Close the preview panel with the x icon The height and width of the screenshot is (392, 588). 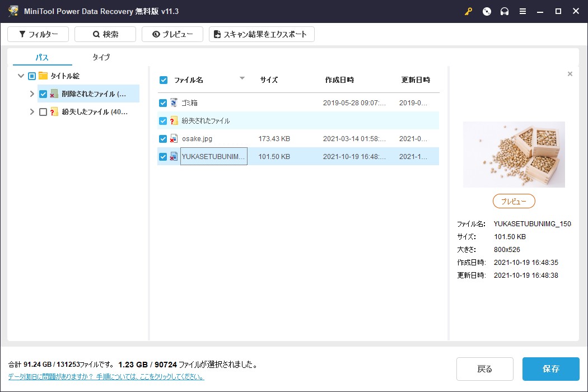pyautogui.click(x=570, y=74)
